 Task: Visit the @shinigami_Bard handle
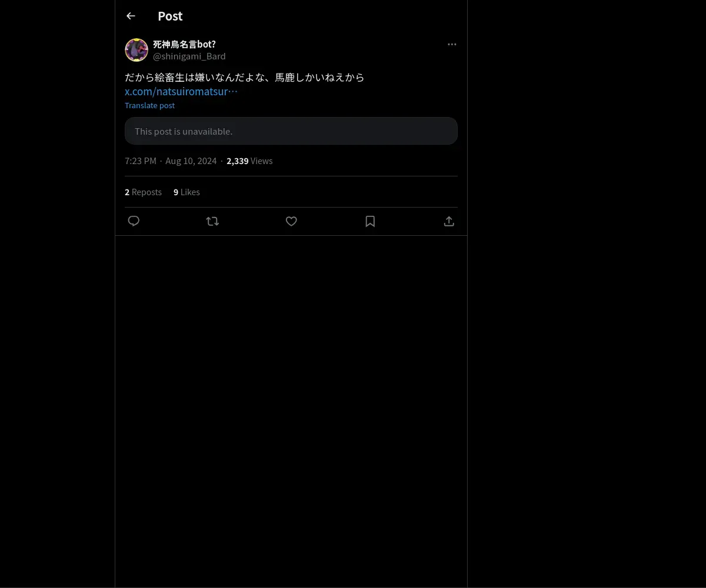point(189,56)
